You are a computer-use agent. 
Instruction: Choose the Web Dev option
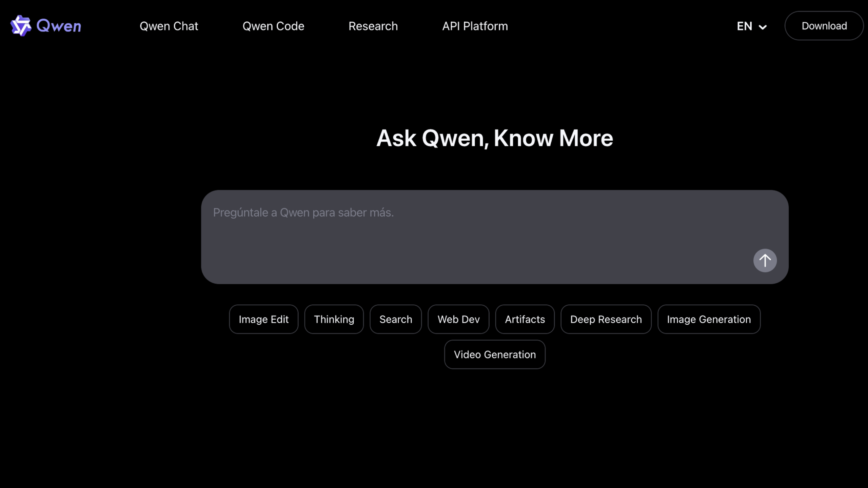pyautogui.click(x=458, y=319)
